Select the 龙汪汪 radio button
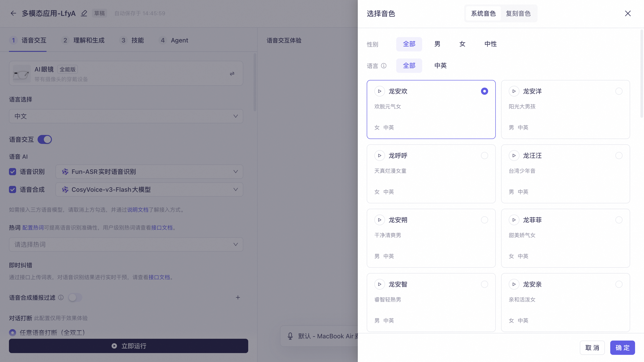Screen dimensions: 644x362 (x=619, y=156)
